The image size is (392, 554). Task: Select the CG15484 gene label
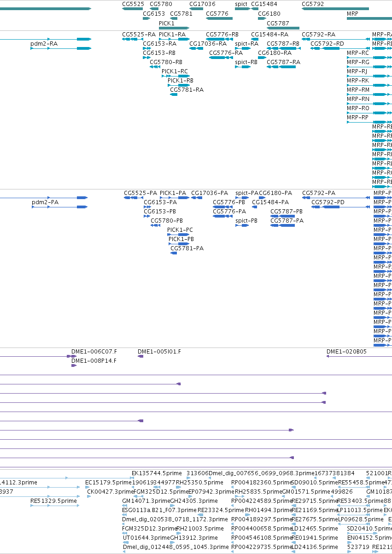pos(264,4)
